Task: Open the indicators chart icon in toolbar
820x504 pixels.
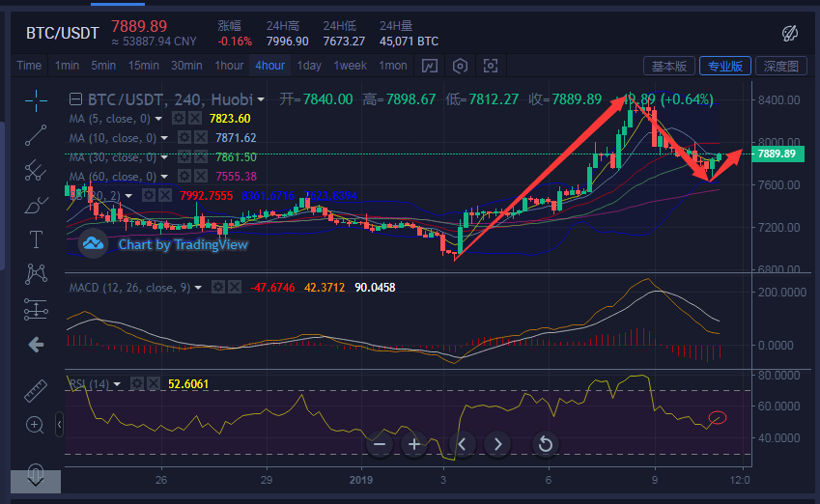Action: point(430,66)
